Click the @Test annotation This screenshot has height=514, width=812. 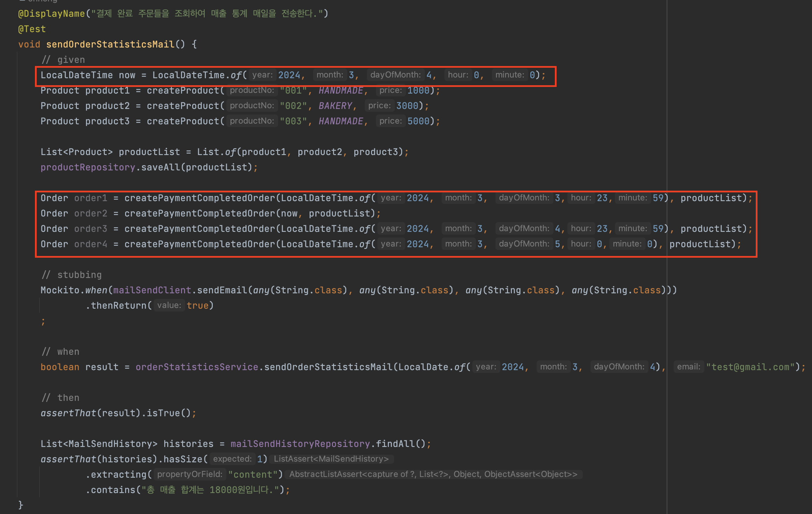[32, 29]
